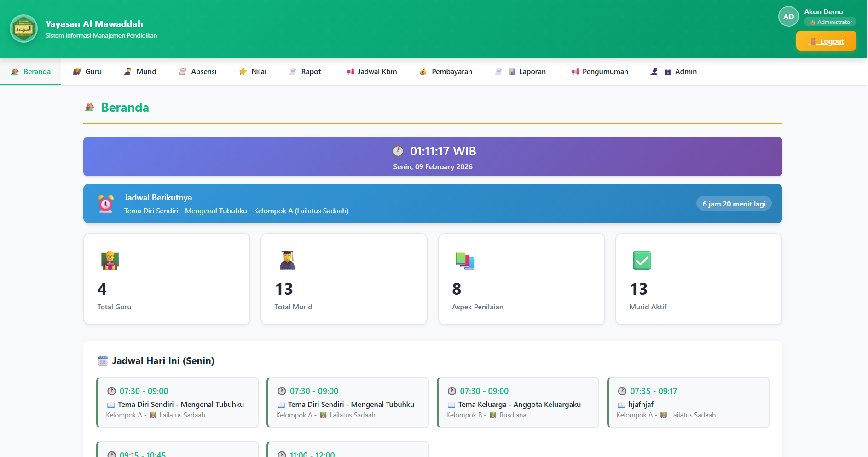
Task: Click the house icon beside Beranda heading
Action: coord(90,108)
